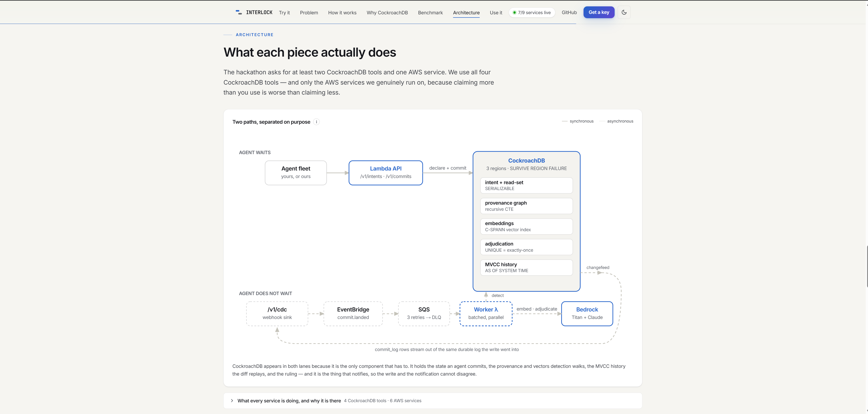Click '3 regions · SURVIVE REGION FAILURE' text
This screenshot has width=868, height=414.
tap(526, 168)
